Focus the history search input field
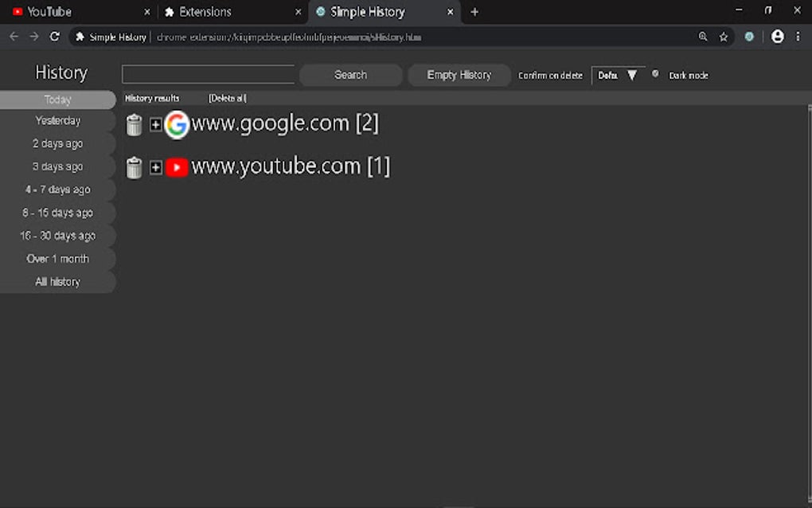Image resolution: width=812 pixels, height=508 pixels. pos(209,75)
